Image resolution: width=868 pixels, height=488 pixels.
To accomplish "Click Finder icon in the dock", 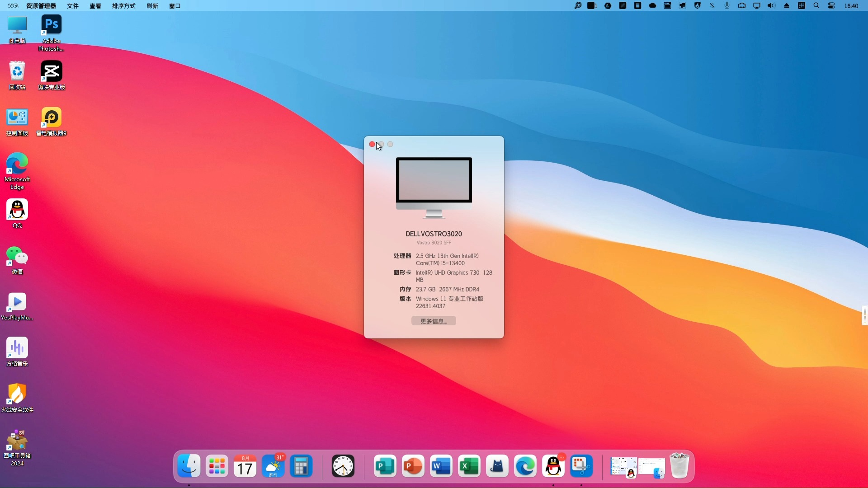I will pos(189,466).
